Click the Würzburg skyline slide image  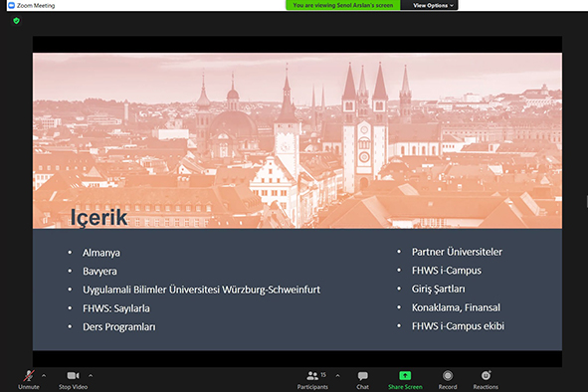click(297, 140)
